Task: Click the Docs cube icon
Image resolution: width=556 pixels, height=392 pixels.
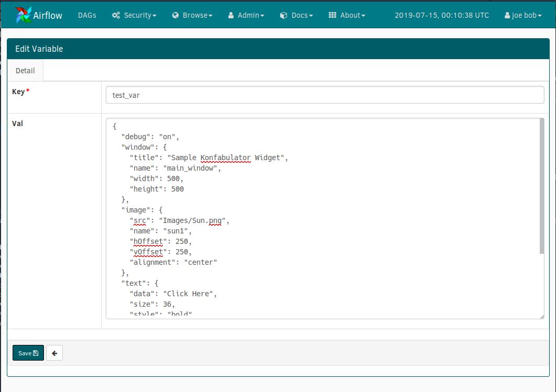Action: coord(283,15)
